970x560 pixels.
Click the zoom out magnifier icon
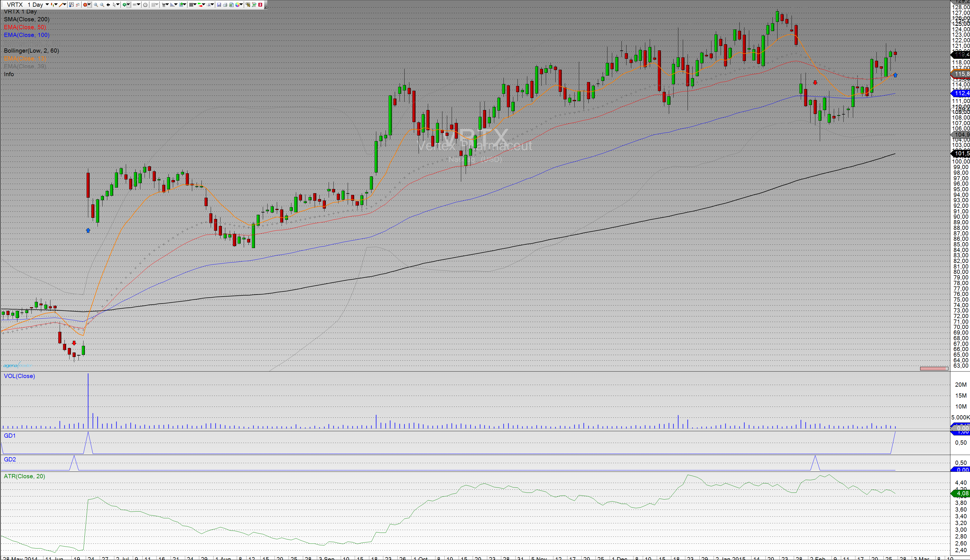click(x=102, y=4)
